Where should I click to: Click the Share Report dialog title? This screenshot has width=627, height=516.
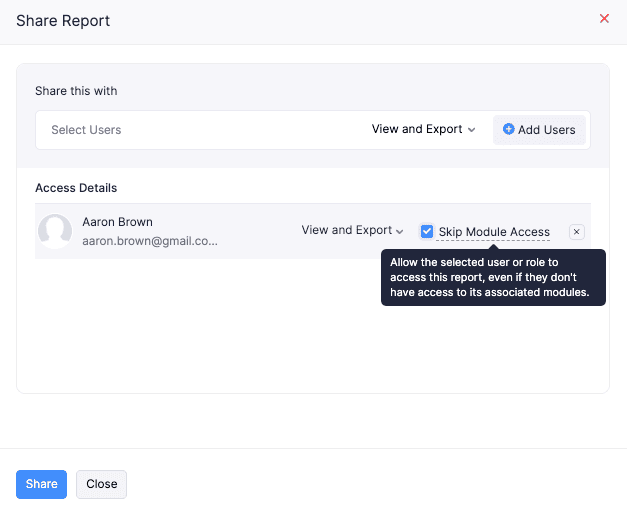tap(63, 21)
